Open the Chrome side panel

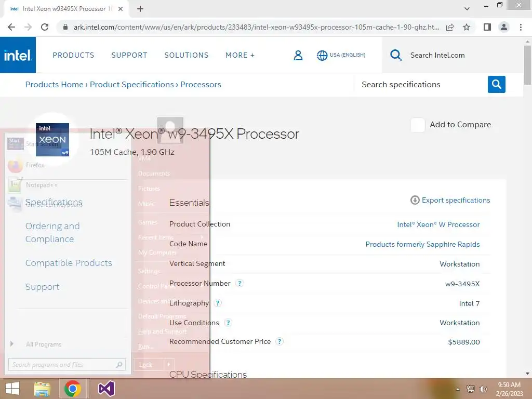point(487,27)
